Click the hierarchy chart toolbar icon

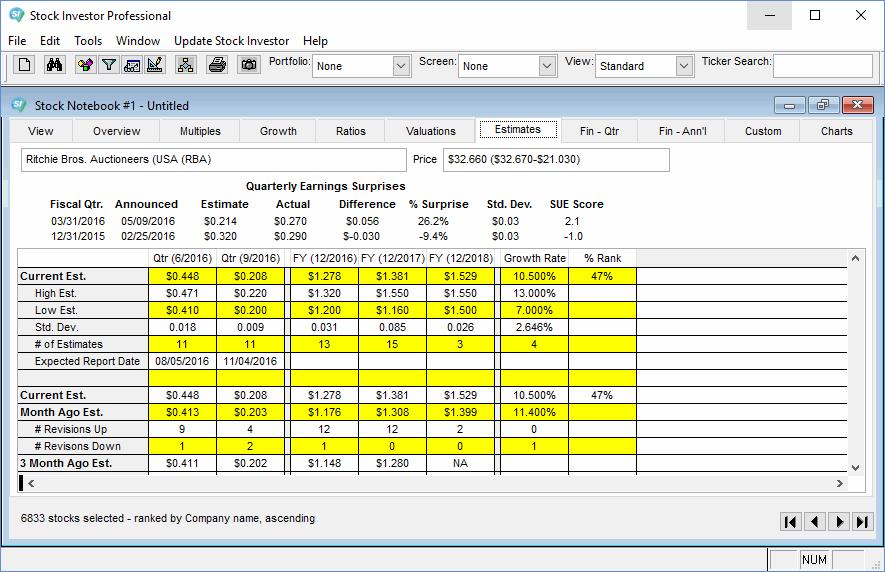(x=185, y=65)
